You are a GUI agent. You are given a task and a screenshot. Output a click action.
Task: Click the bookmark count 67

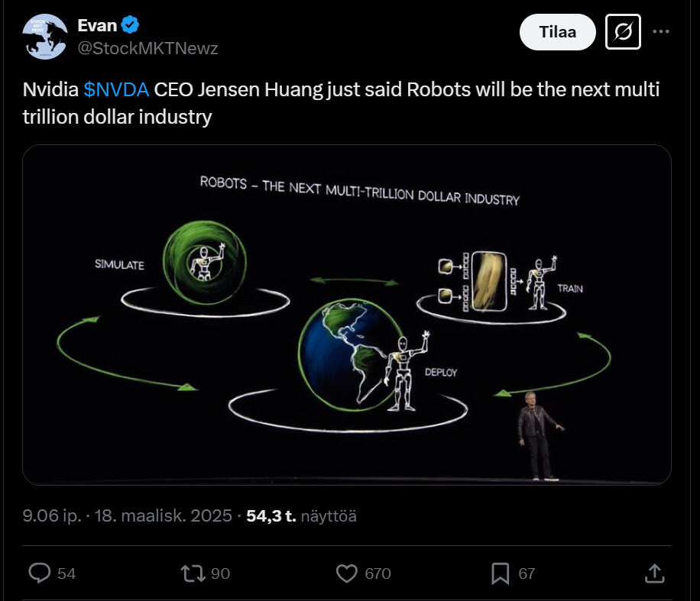tap(527, 574)
